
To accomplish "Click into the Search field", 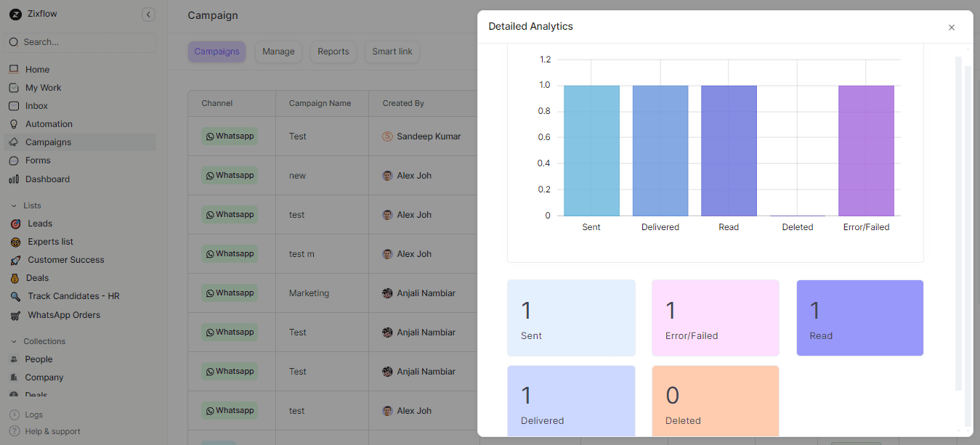I will click(80, 42).
